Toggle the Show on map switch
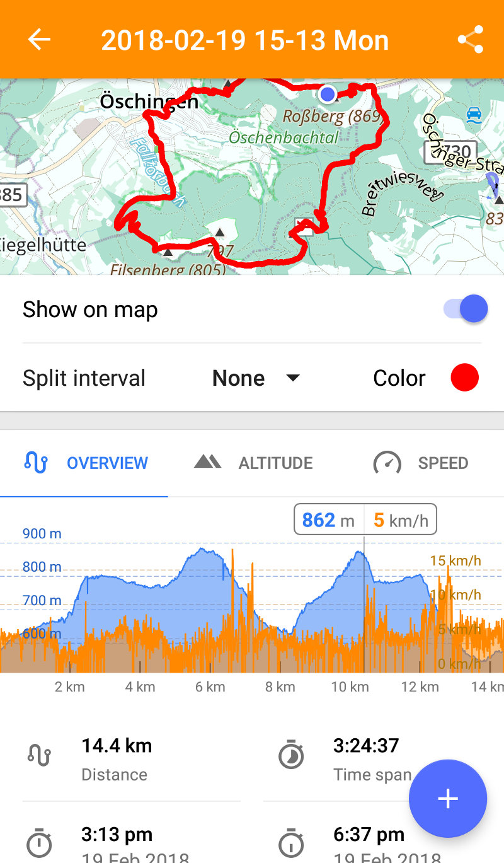 pyautogui.click(x=466, y=310)
